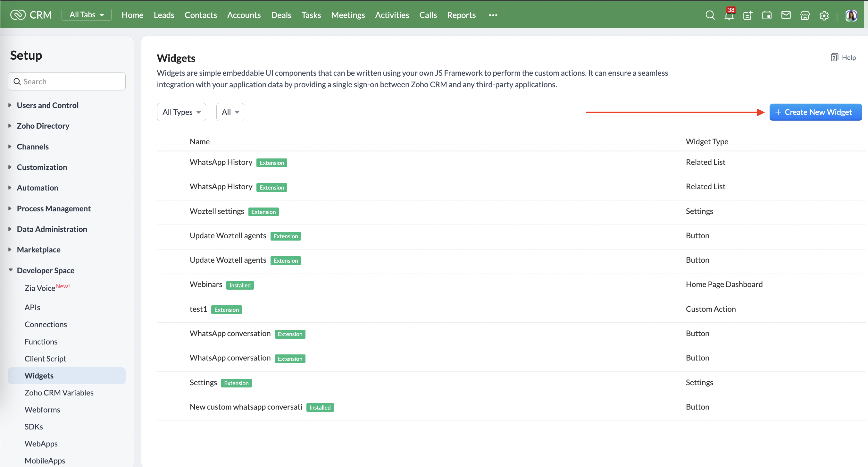Click Create New Widget button

click(x=815, y=112)
